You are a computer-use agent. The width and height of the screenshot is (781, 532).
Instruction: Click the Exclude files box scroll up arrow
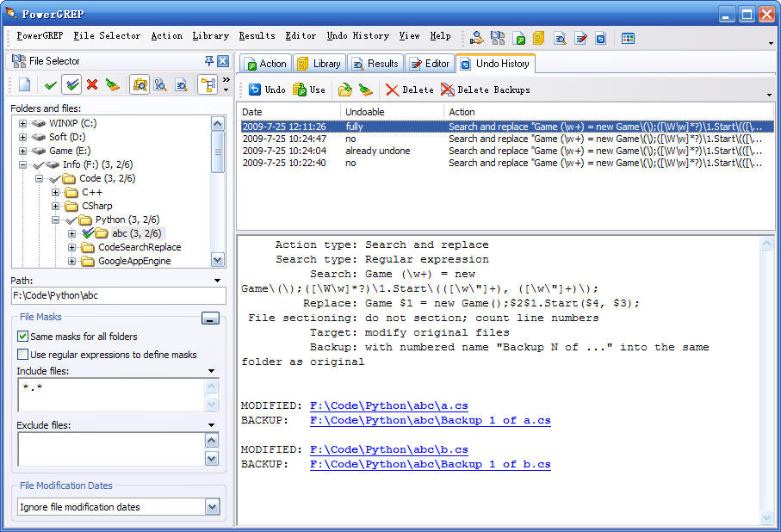(x=212, y=441)
